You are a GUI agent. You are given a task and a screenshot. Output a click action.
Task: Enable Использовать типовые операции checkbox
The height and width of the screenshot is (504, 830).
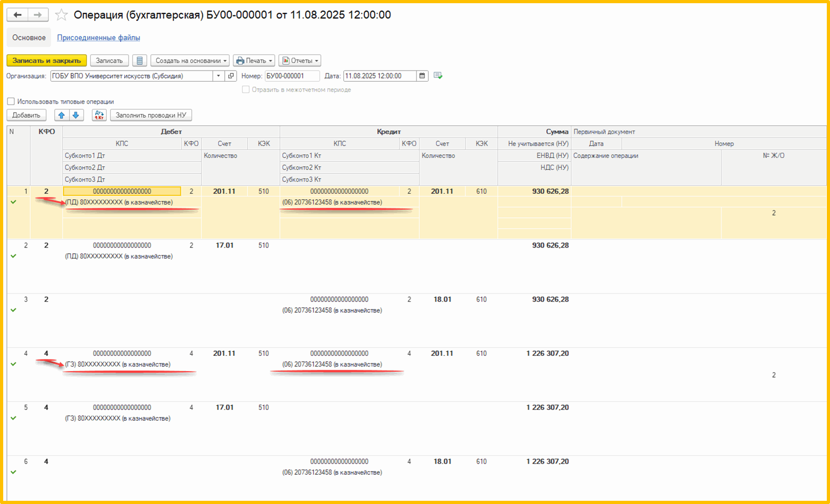click(11, 101)
